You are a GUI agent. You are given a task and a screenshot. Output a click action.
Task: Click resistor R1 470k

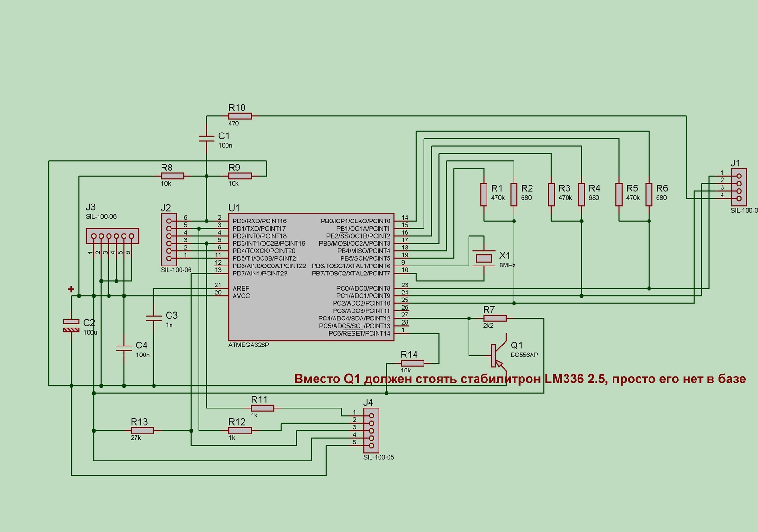tap(484, 195)
